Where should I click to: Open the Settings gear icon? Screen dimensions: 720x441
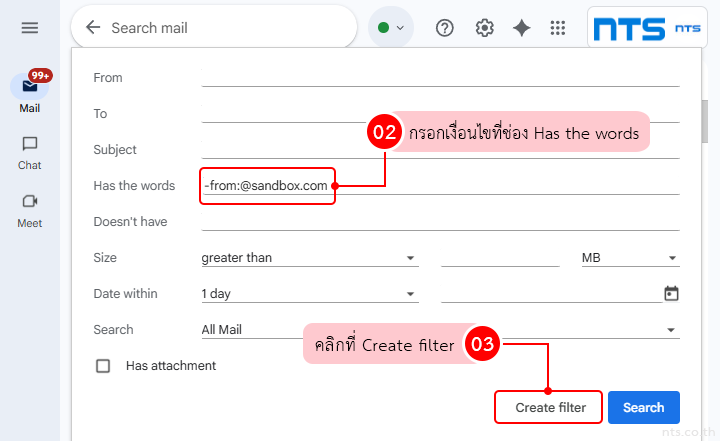click(x=485, y=28)
